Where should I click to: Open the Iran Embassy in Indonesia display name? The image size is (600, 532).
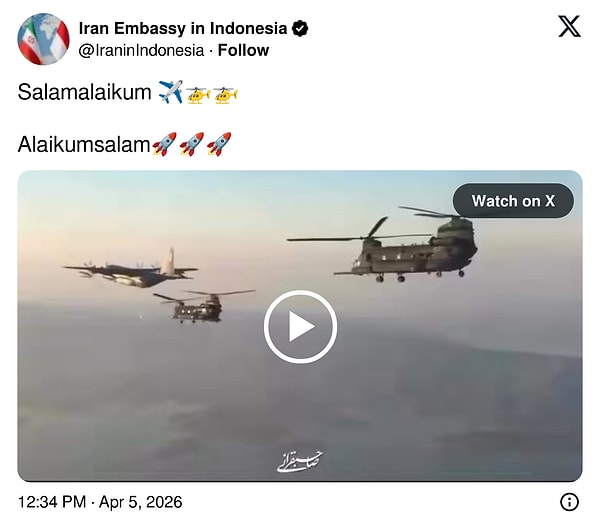(183, 28)
